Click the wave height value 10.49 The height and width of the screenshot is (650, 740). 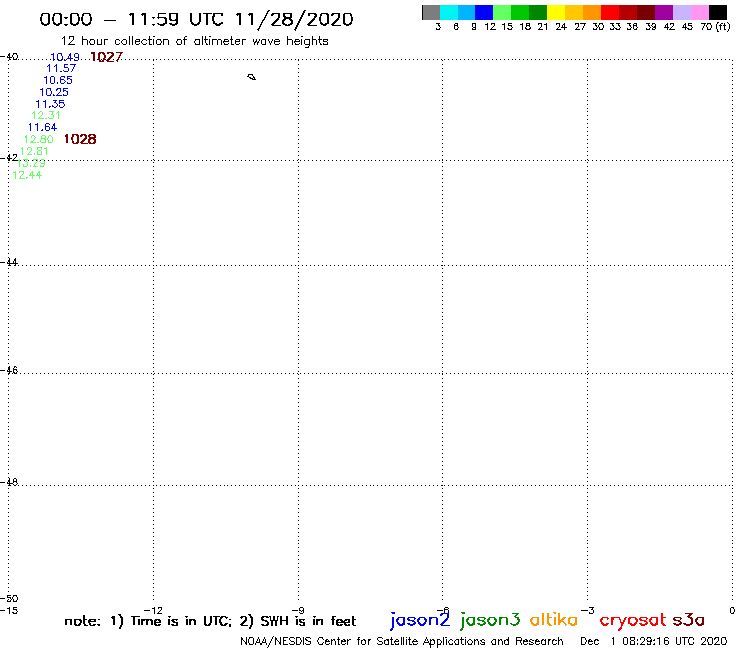click(65, 57)
